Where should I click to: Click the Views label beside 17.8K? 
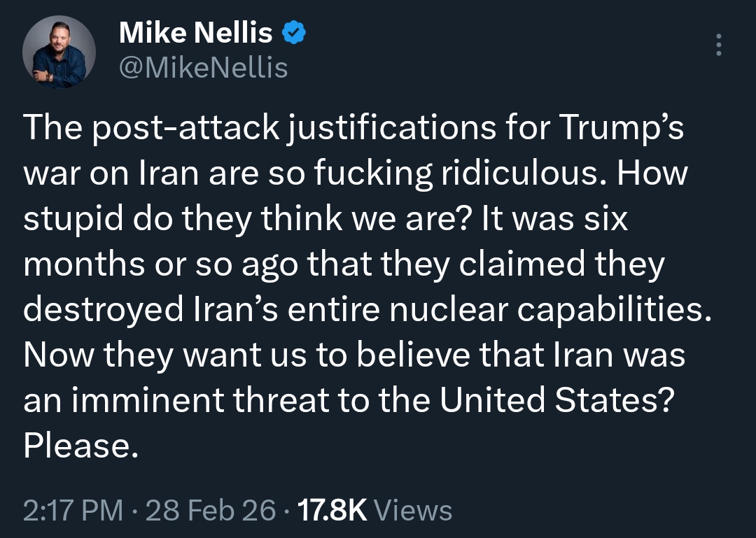coord(413,510)
